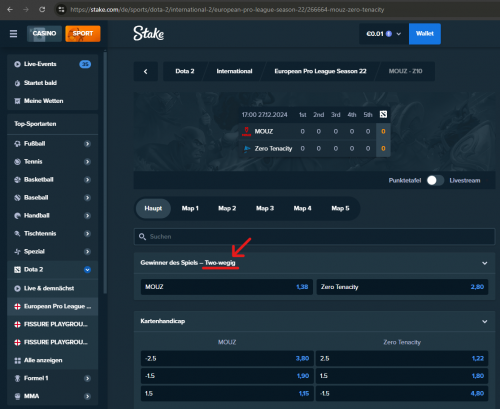Switch to the Sport section
This screenshot has height=409, width=500.
click(x=83, y=34)
